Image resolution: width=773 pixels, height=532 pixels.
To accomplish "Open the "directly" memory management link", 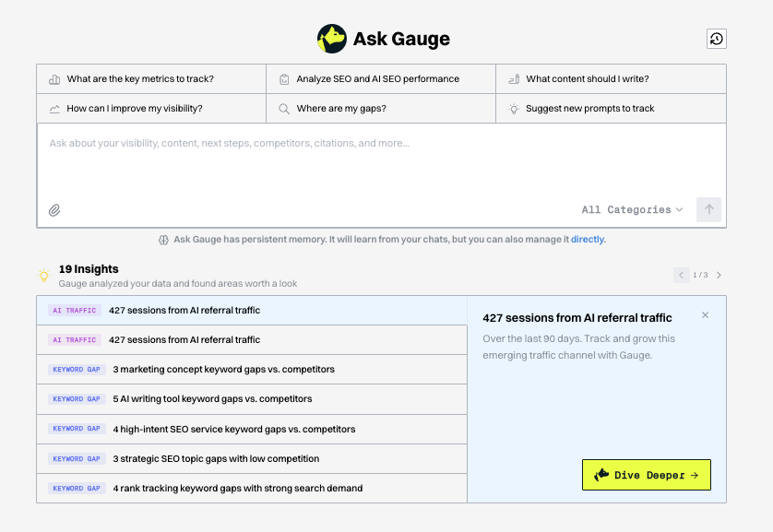I will click(588, 240).
